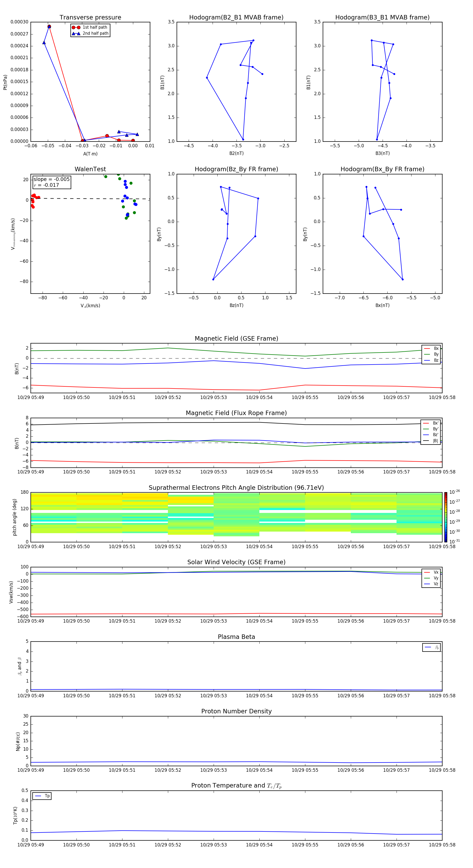Click the "Plasma Beta" plot title
The height and width of the screenshot is (868, 473).
[236, 637]
